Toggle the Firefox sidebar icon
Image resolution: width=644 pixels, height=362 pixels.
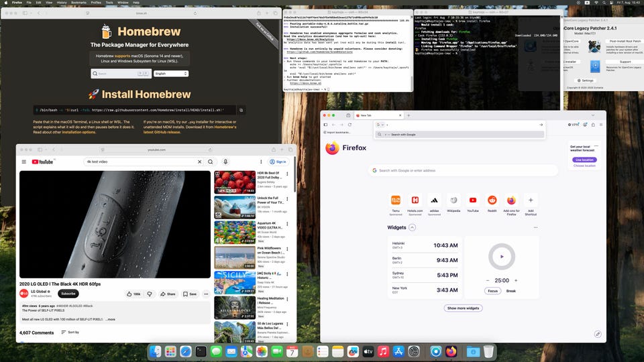[326, 125]
